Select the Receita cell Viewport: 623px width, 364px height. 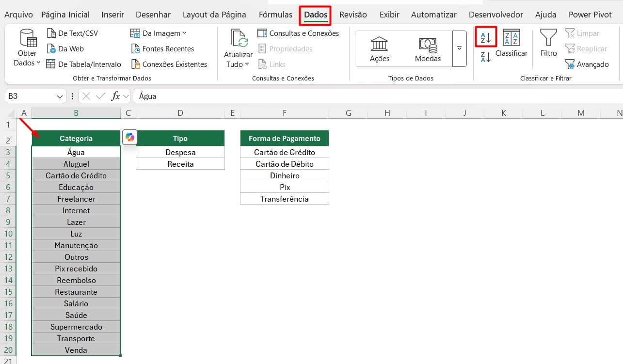click(x=180, y=164)
